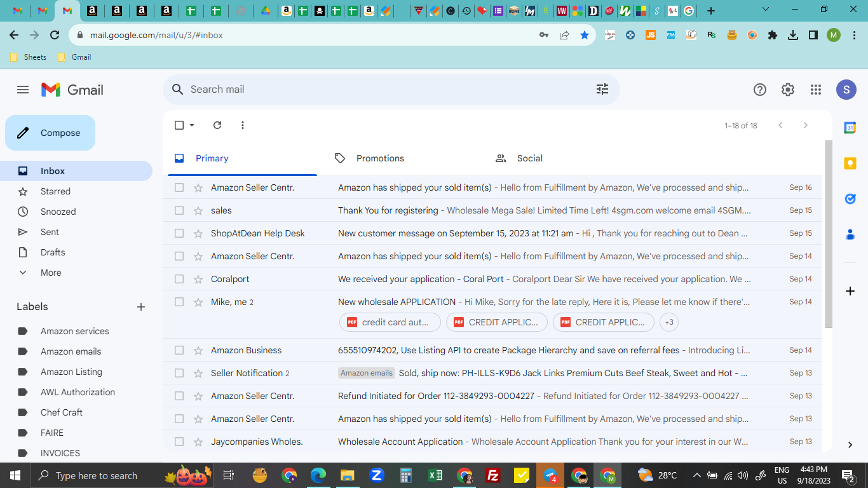This screenshot has height=488, width=868.
Task: Open the Share this page icon
Action: pos(564,36)
